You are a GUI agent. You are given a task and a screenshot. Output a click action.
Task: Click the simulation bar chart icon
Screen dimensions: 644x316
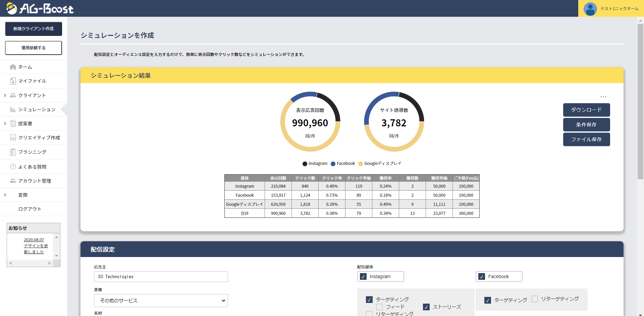point(13,110)
